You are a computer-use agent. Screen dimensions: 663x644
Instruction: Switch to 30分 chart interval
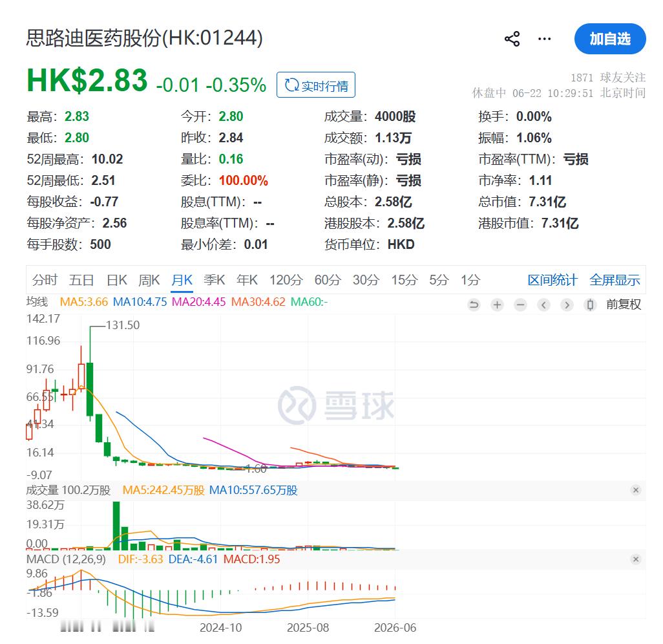tap(366, 280)
